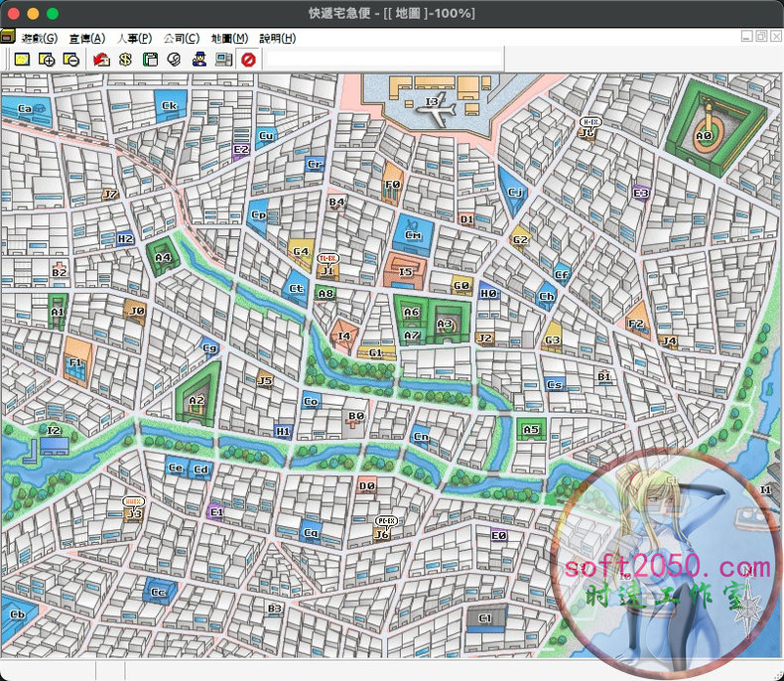Select the A0 stadium building on map
Screen dimensions: 784x681
(x=704, y=134)
